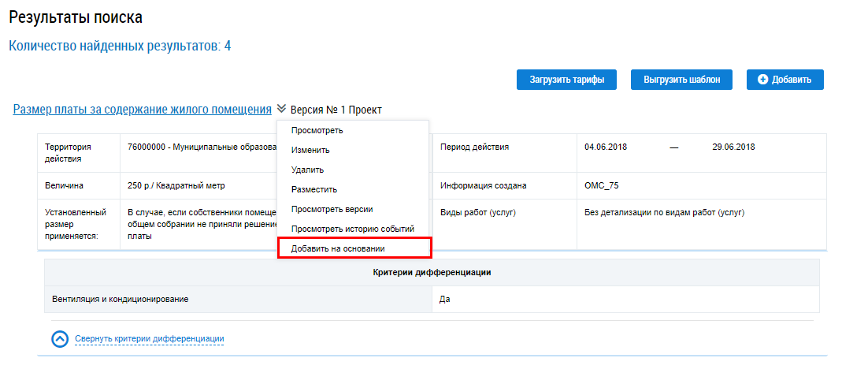The height and width of the screenshot is (373, 868).
Task: Click the plus icon on the Добавить button
Action: pos(762,80)
